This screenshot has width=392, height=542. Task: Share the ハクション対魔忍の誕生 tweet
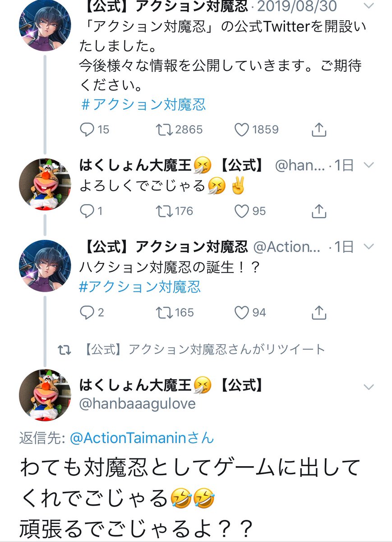319,312
